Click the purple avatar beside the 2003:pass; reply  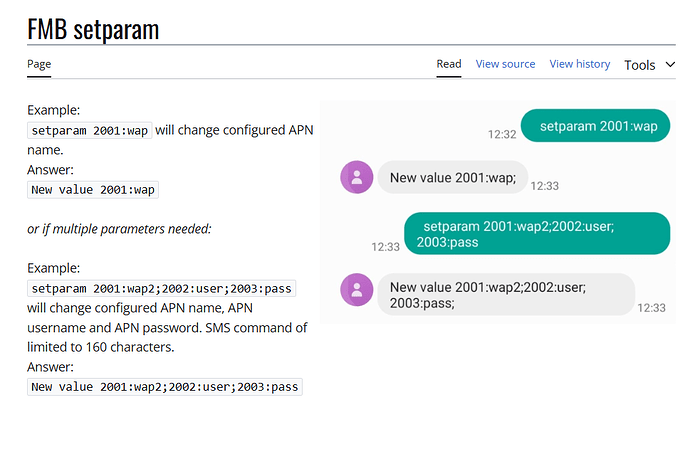[x=357, y=289]
